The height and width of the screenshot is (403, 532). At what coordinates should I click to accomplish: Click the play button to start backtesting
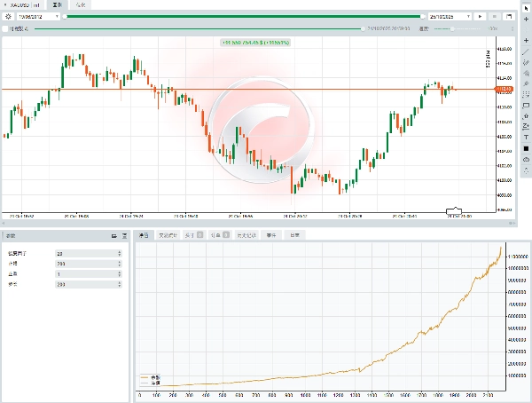(x=480, y=16)
